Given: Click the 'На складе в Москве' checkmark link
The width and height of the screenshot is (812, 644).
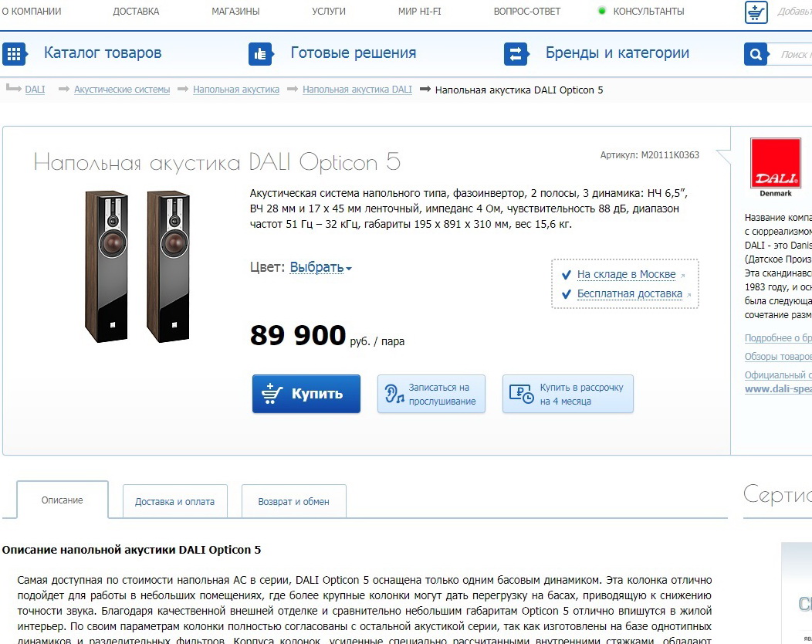Looking at the screenshot, I should point(626,275).
